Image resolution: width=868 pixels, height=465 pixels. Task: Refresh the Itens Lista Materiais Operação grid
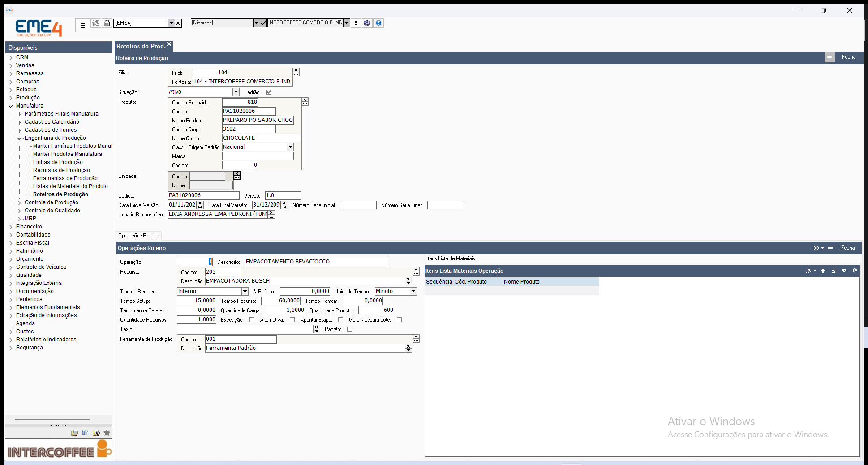pyautogui.click(x=855, y=271)
